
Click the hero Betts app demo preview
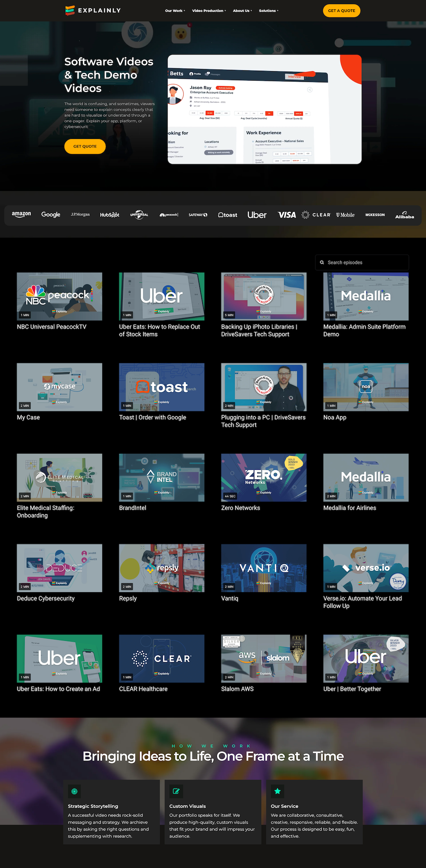coord(265,109)
